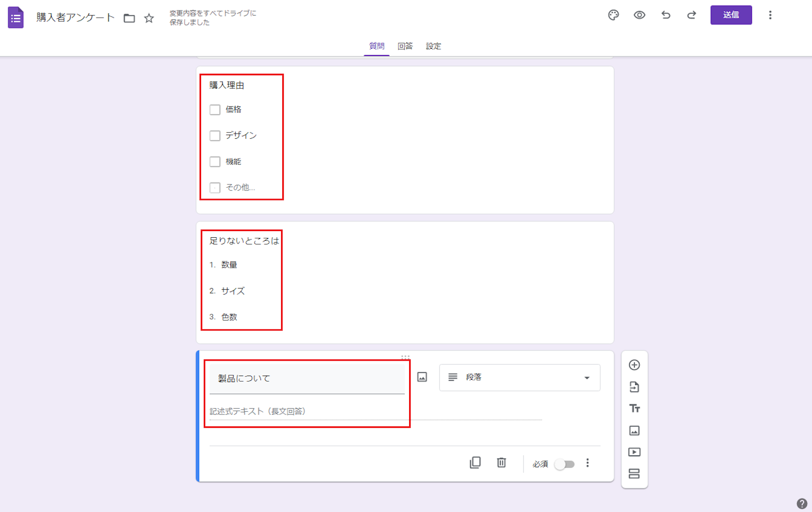The image size is (812, 512).
Task: Open question options three-dot menu
Action: (x=588, y=463)
